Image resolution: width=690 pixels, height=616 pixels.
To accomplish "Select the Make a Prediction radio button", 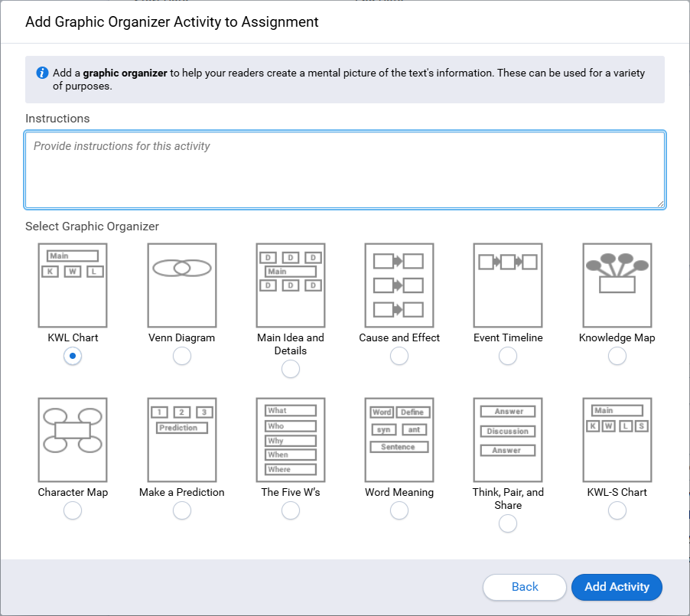I will (182, 510).
